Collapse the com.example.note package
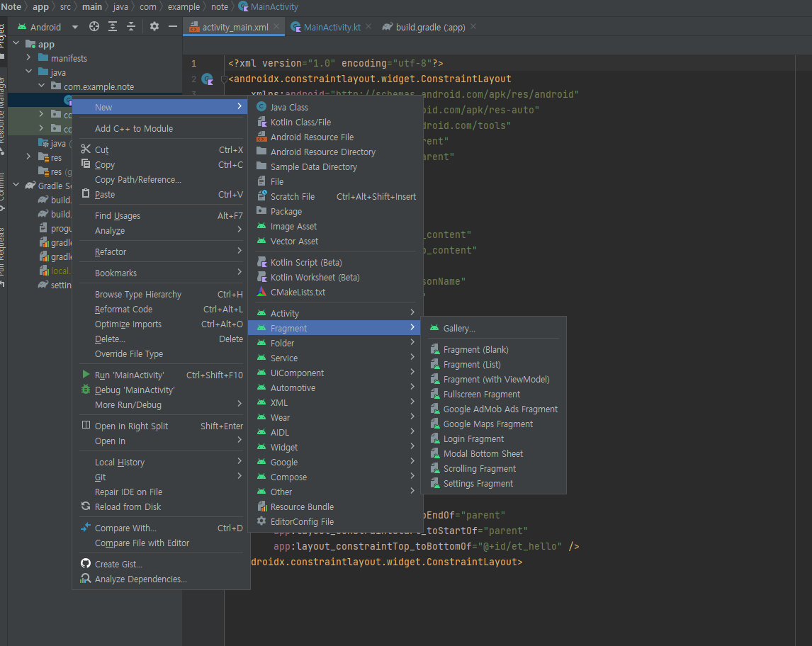This screenshot has width=812, height=646. [41, 86]
